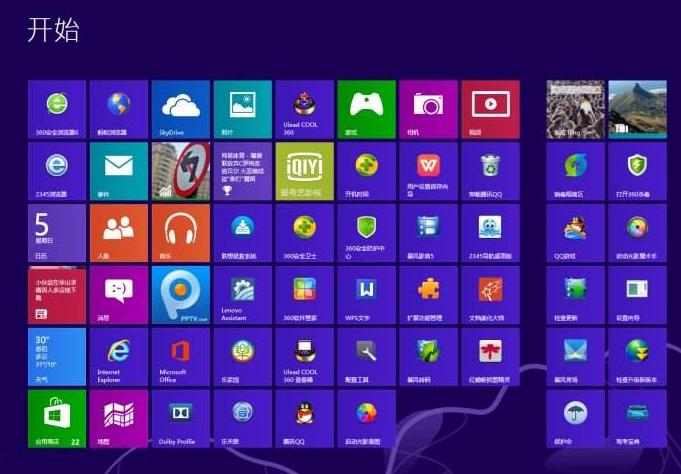Open the blue envelope-style icon tile
This screenshot has width=681, height=474.
pos(575,357)
